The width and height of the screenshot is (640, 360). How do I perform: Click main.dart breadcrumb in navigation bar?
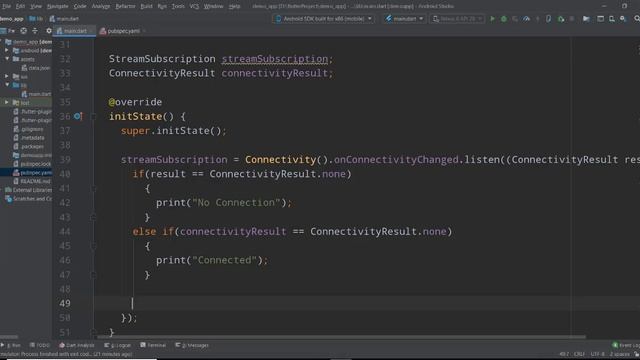pos(64,19)
